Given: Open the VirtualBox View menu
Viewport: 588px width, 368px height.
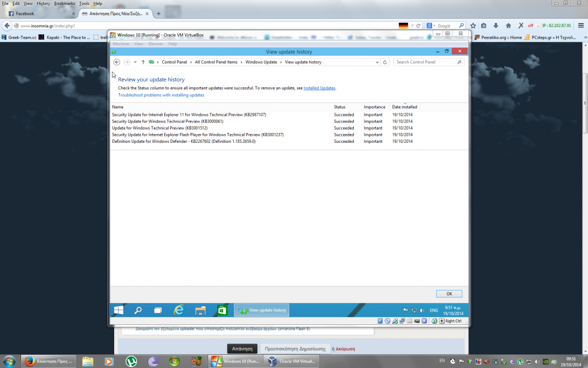Looking at the screenshot, I should click(139, 44).
